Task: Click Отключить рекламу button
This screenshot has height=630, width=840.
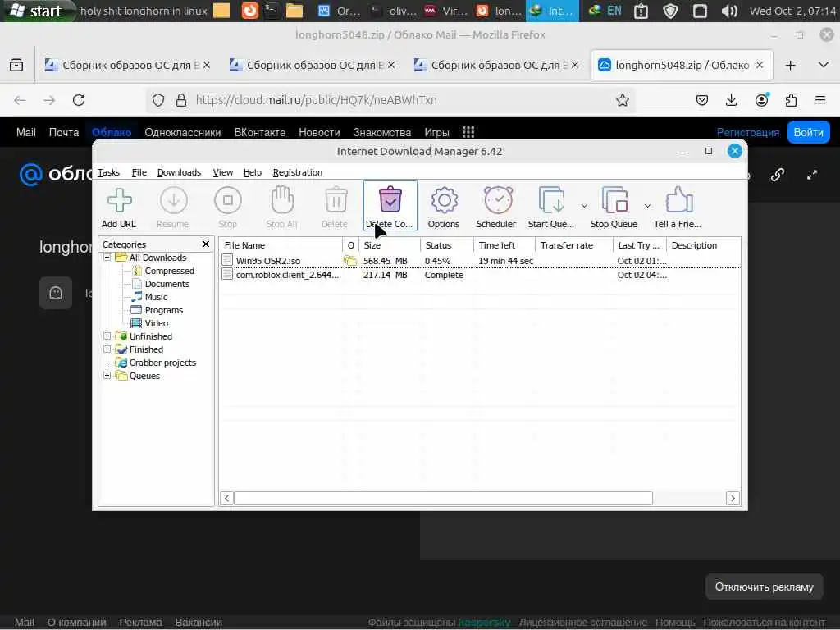Action: [x=765, y=587]
